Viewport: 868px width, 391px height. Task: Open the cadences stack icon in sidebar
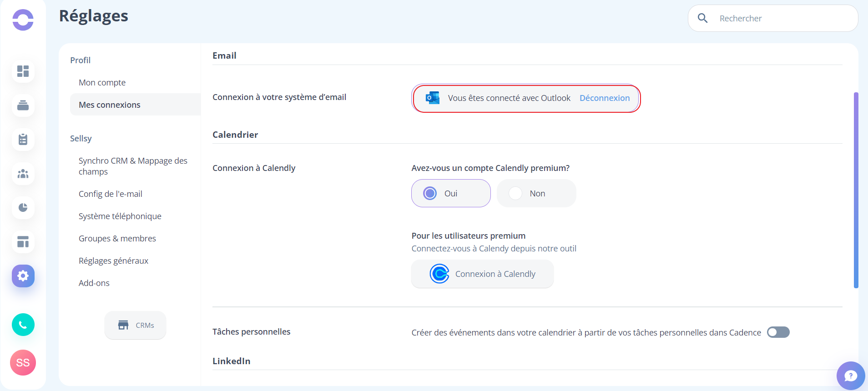pyautogui.click(x=23, y=105)
